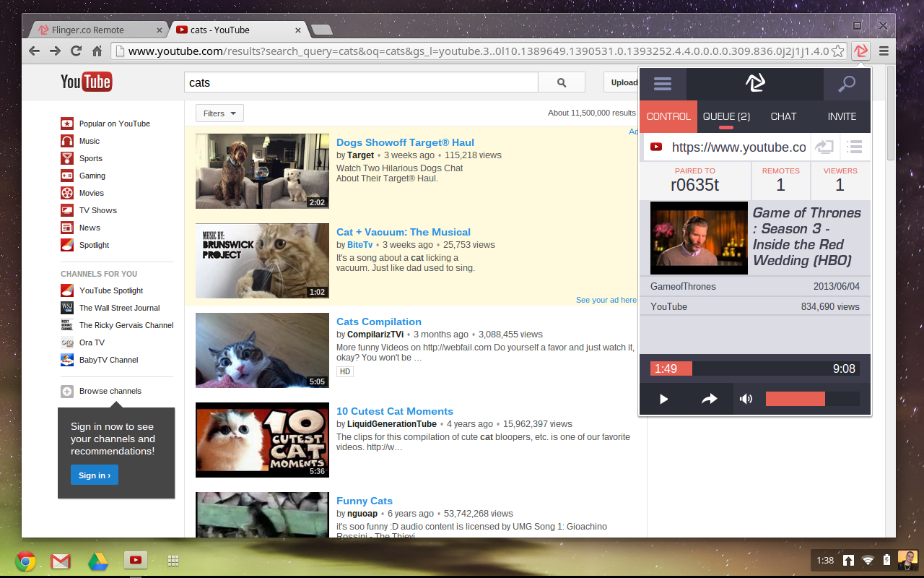Screen dimensions: 924x578
Task: Go back with the browser back arrow
Action: pos(34,51)
